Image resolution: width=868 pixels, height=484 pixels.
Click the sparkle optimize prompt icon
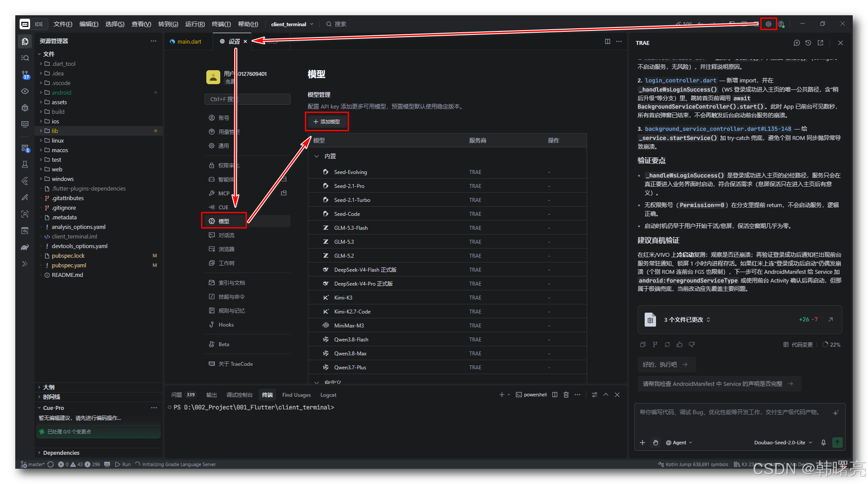click(x=836, y=413)
